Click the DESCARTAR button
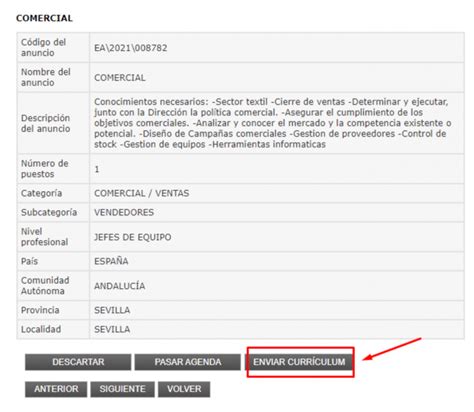 [x=78, y=362]
